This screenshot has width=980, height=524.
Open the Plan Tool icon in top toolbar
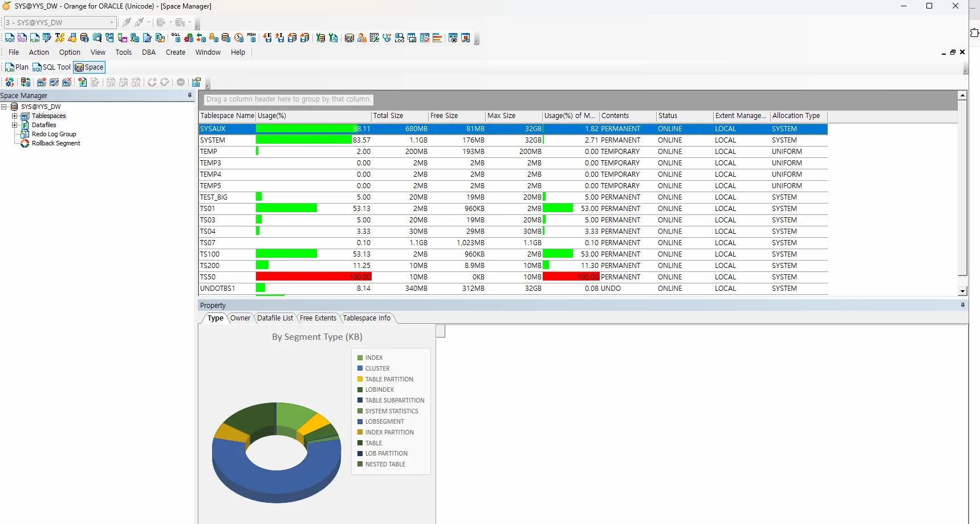[x=35, y=38]
